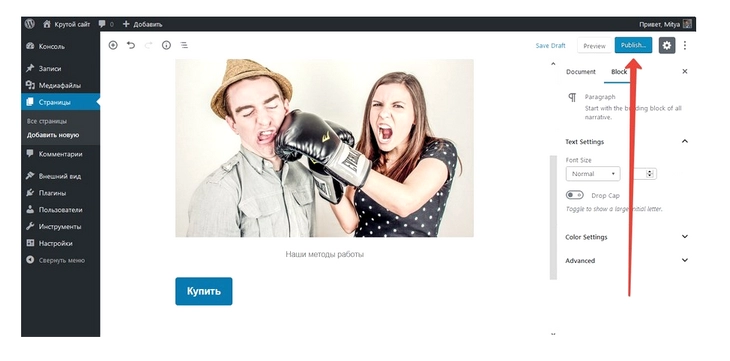The image size is (730, 361).
Task: Open the Font Size Normal dropdown
Action: click(x=593, y=174)
